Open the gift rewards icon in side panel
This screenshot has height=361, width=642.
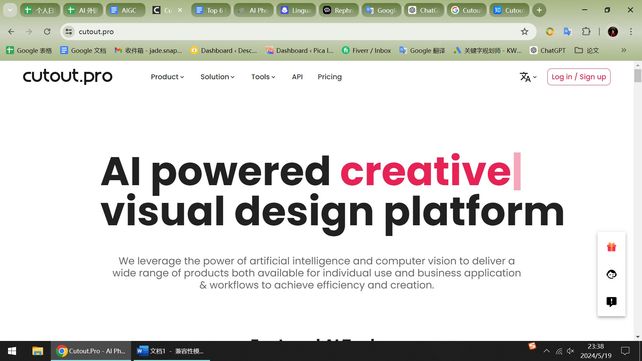coord(611,247)
